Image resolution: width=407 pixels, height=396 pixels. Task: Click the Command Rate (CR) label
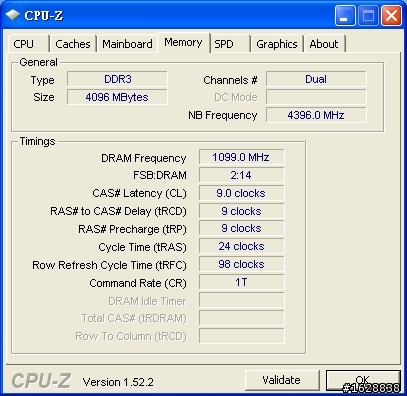pos(138,283)
